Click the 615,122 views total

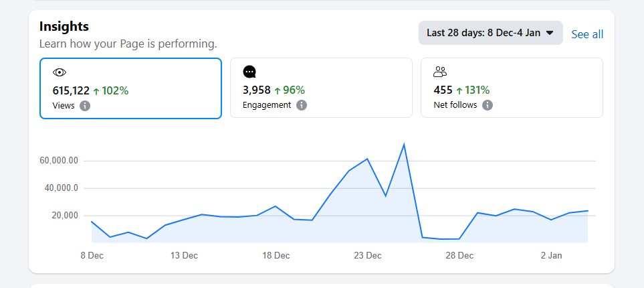tap(71, 90)
